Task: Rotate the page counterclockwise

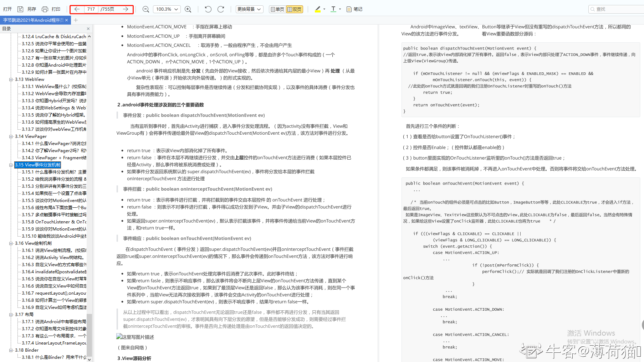Action: click(208, 9)
